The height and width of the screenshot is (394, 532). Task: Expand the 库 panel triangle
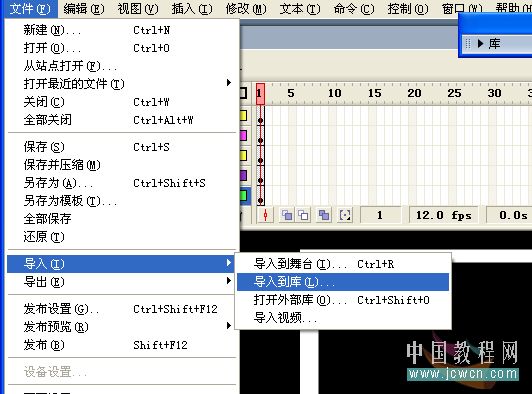tap(480, 43)
